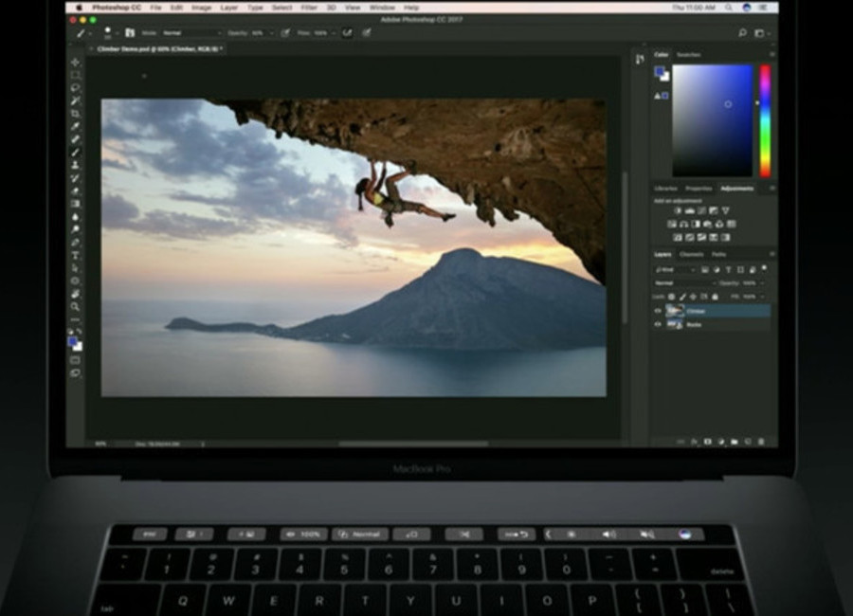Select the Eyedropper tool
The width and height of the screenshot is (853, 616).
75,126
